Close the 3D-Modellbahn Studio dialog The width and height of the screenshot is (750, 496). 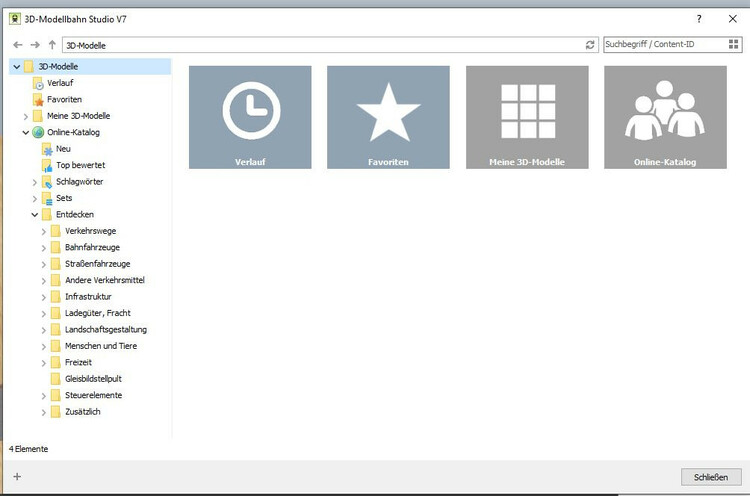pyautogui.click(x=732, y=19)
